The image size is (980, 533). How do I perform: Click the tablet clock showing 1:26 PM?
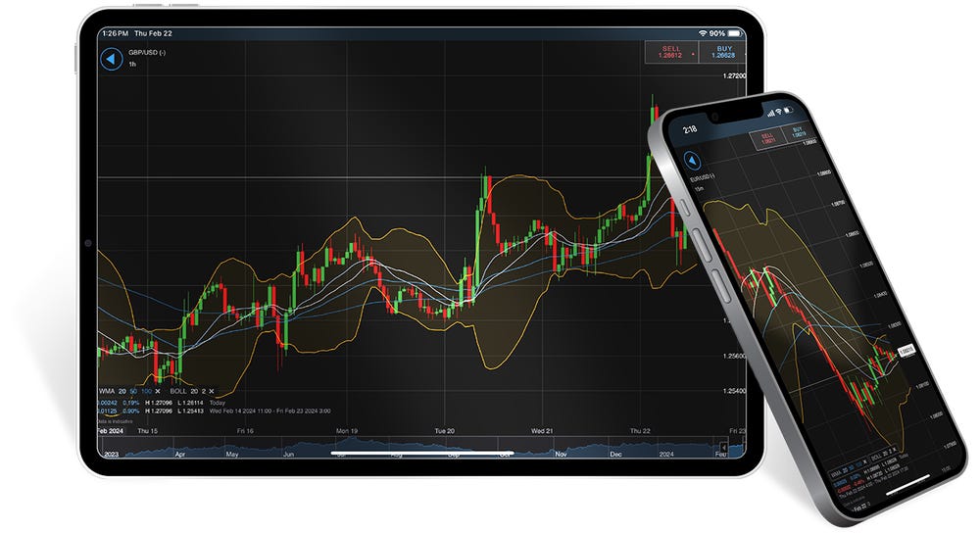(115, 33)
